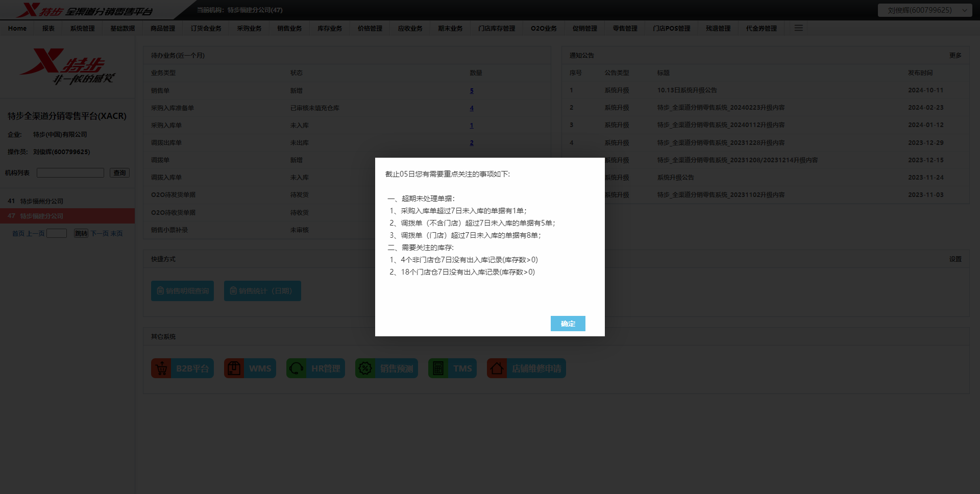Screen dimensions: 980x494
Task: Click quantity link 2 for 调拨出库单
Action: [x=472, y=143]
